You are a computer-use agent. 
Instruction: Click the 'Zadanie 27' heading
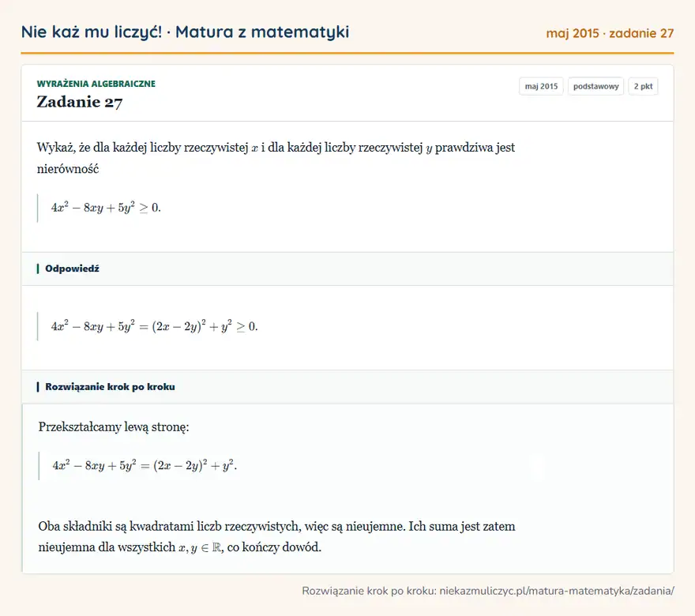tap(79, 102)
